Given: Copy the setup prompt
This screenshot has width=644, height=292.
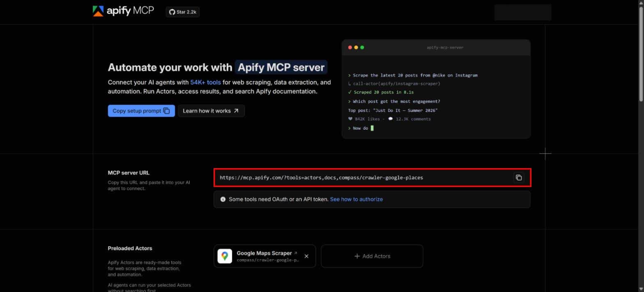Looking at the screenshot, I should pyautogui.click(x=141, y=111).
